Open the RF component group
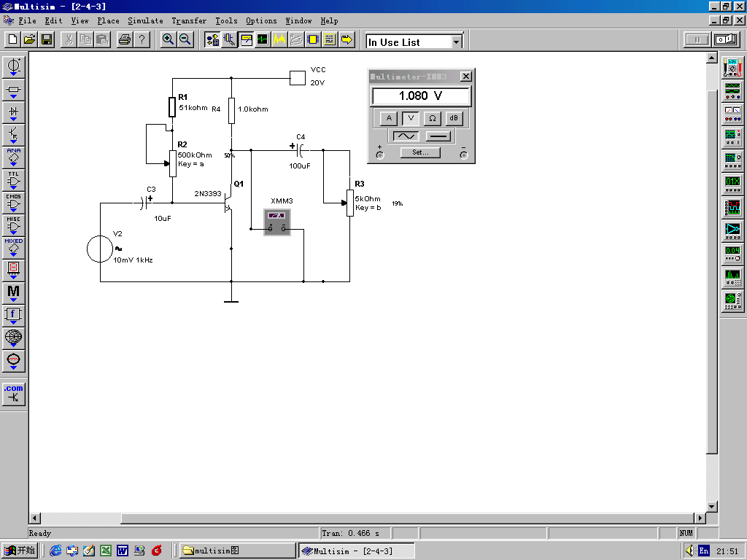 [x=13, y=338]
